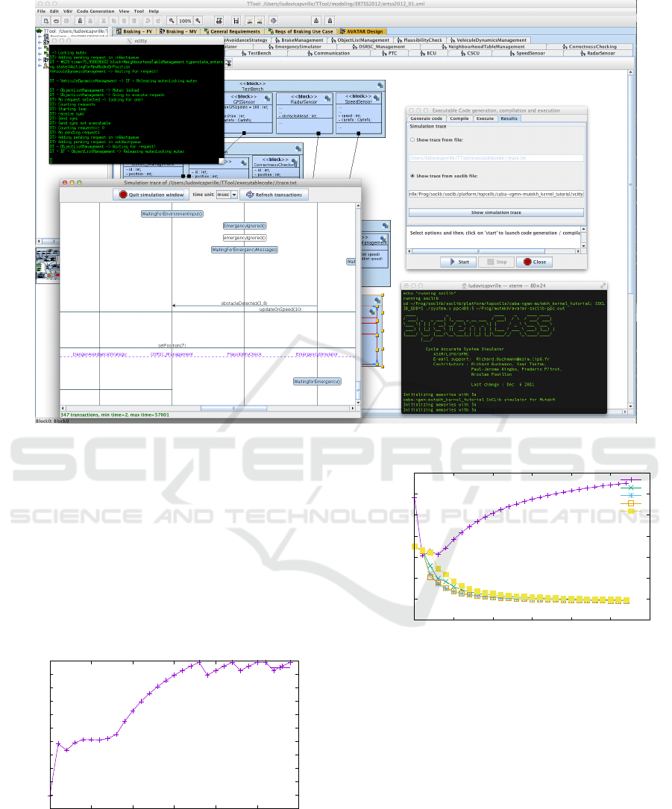
Task: Click the Save model floppy disk icon
Action: point(66,21)
